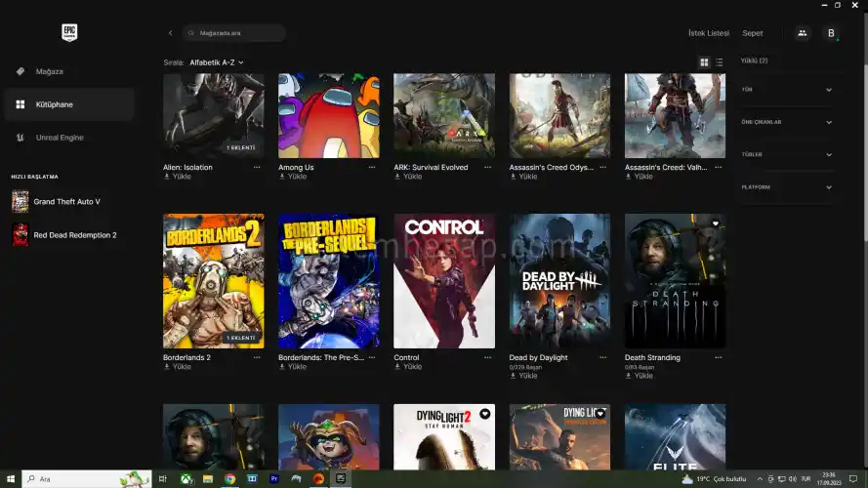Viewport: 868px width, 488px height.
Task: Expand the TÜR filter section
Action: (786, 90)
